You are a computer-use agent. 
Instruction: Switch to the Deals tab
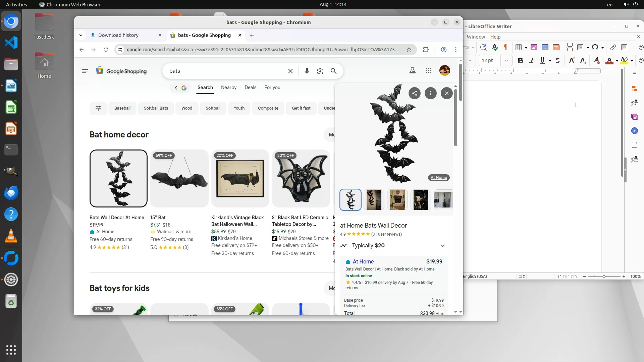pos(250,87)
